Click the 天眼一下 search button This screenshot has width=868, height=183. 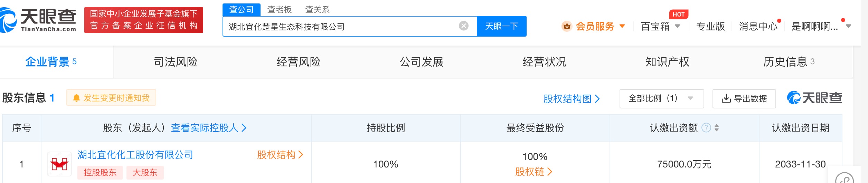tap(501, 26)
